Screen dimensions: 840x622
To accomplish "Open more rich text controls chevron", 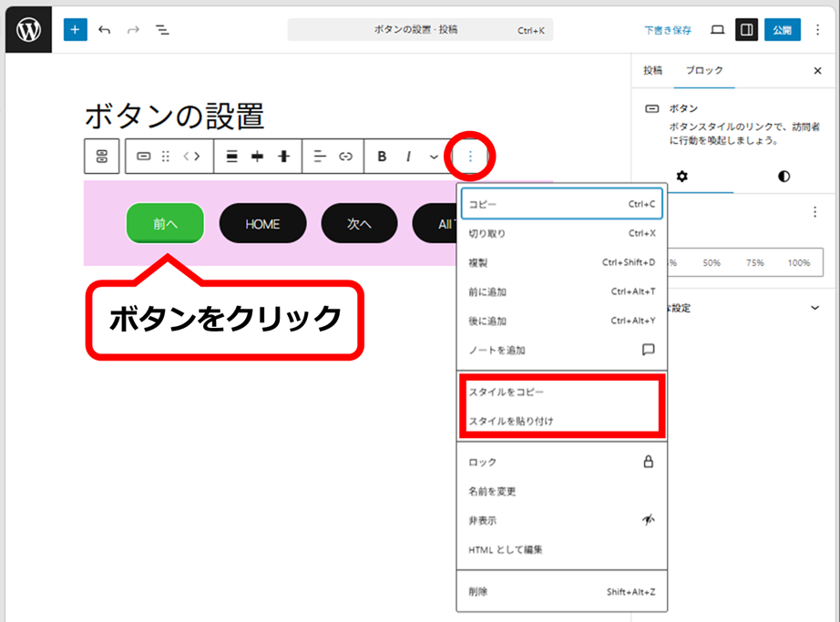I will pos(434,157).
